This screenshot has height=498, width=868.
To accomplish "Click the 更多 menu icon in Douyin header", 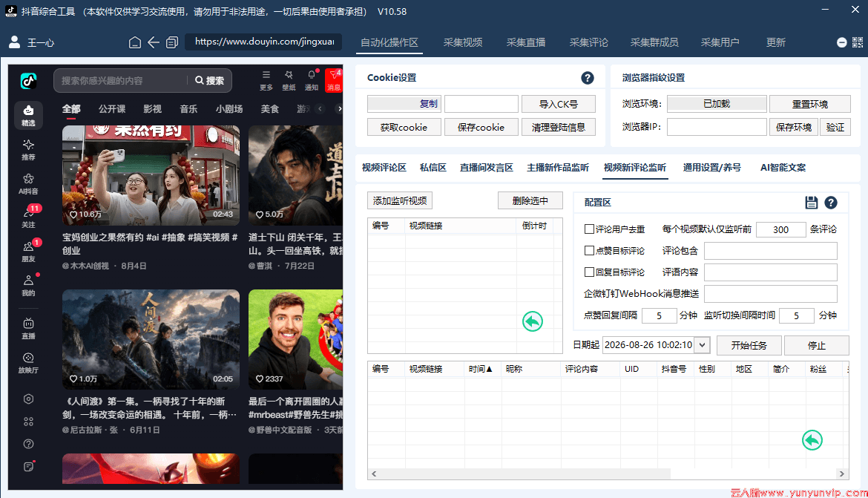I will [x=266, y=80].
